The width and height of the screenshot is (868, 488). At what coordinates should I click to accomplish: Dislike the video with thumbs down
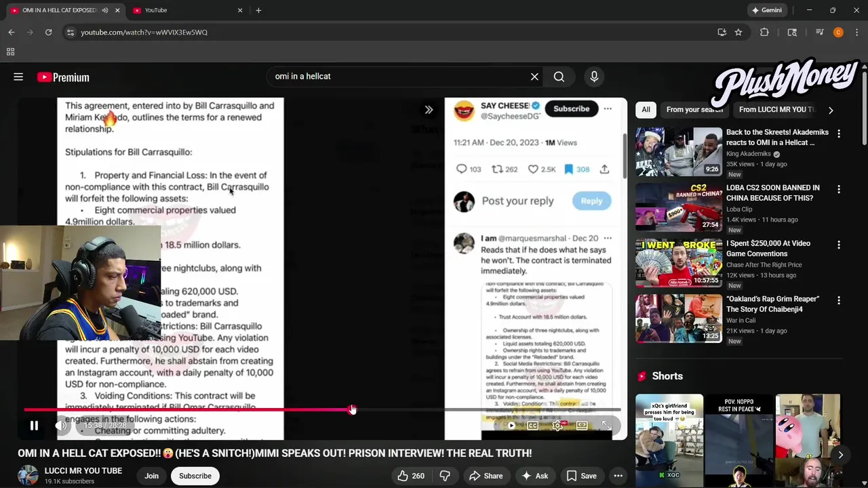coord(445,476)
